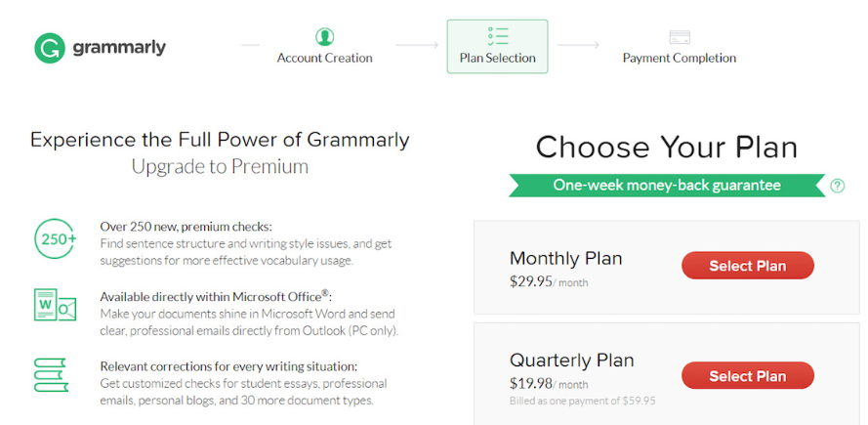The width and height of the screenshot is (868, 425).
Task: Go to the Account Creation step
Action: (324, 58)
